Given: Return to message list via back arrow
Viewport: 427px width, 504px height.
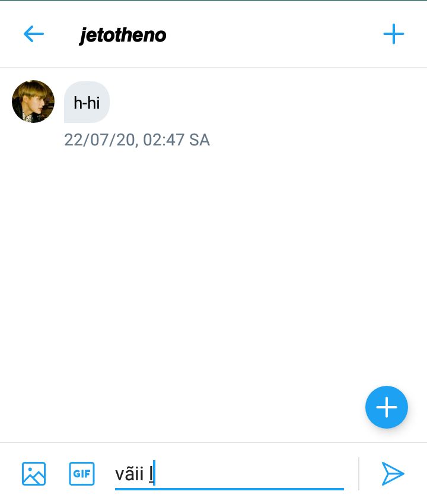Looking at the screenshot, I should pyautogui.click(x=34, y=34).
